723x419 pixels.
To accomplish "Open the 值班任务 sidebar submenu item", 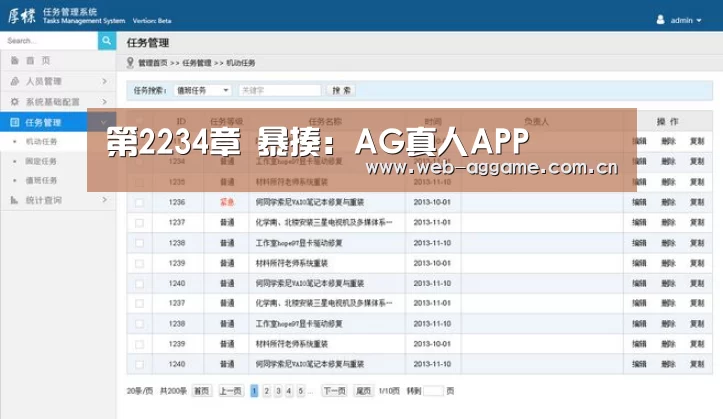I will (x=41, y=180).
